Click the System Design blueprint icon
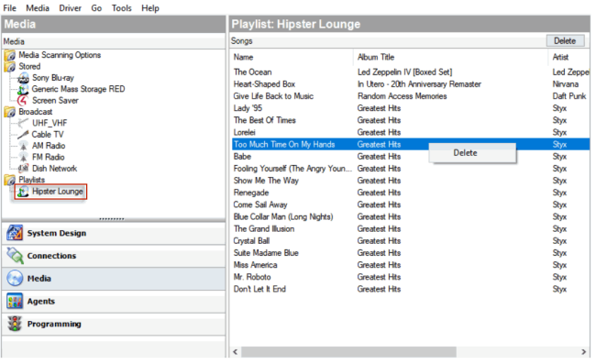This screenshot has width=596, height=364. click(x=15, y=233)
